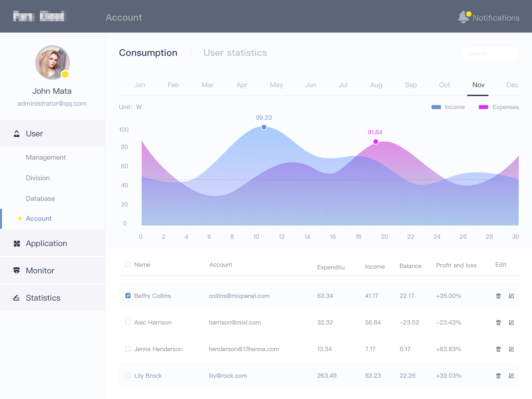This screenshot has height=399, width=532.
Task: Focus the Search input field
Action: click(490, 54)
